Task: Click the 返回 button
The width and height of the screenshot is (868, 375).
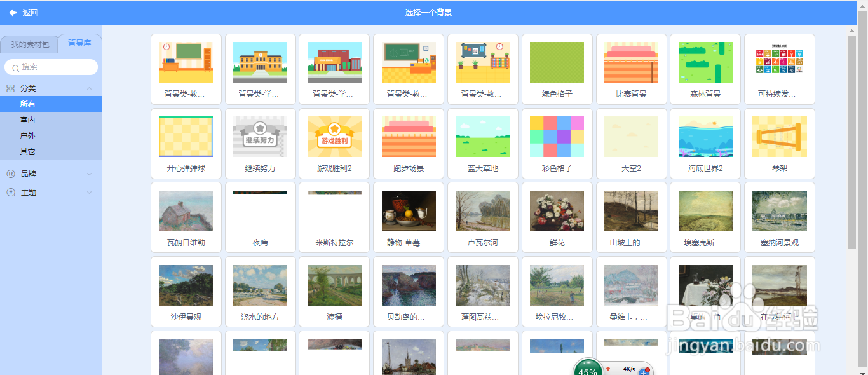Action: point(25,12)
